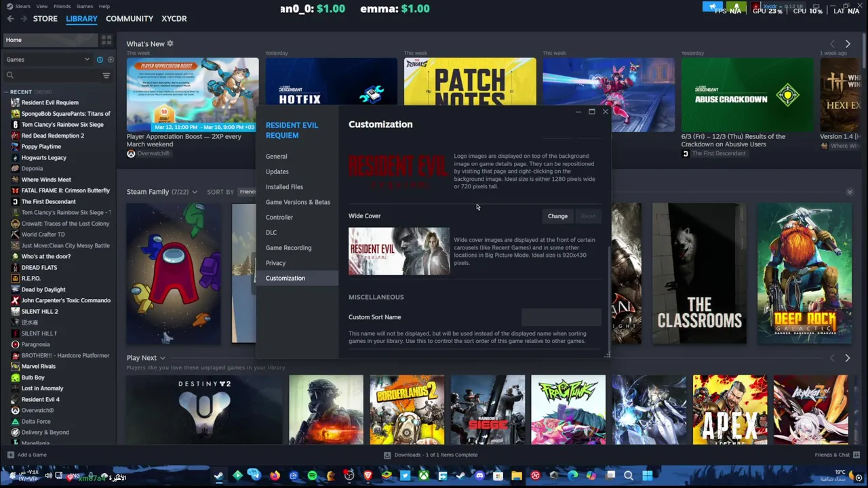Click the Home button in library sidebar

pyautogui.click(x=50, y=40)
